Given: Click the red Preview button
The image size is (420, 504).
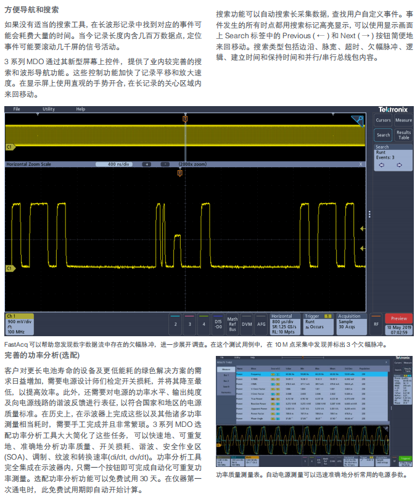Looking at the screenshot, I should click(x=399, y=318).
